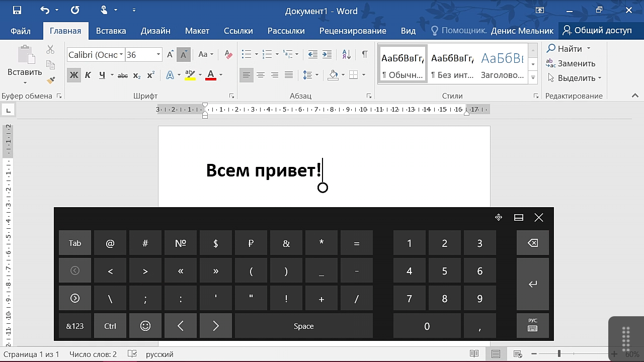The width and height of the screenshot is (644, 362).
Task: Show paragraph marks with pilcrow icon
Action: 365,54
